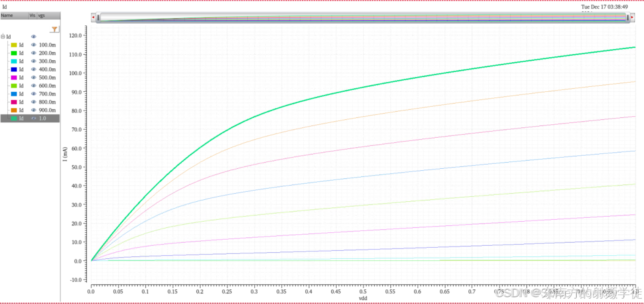644x304 pixels.
Task: Select the 100.0m value in legend
Action: [47, 45]
